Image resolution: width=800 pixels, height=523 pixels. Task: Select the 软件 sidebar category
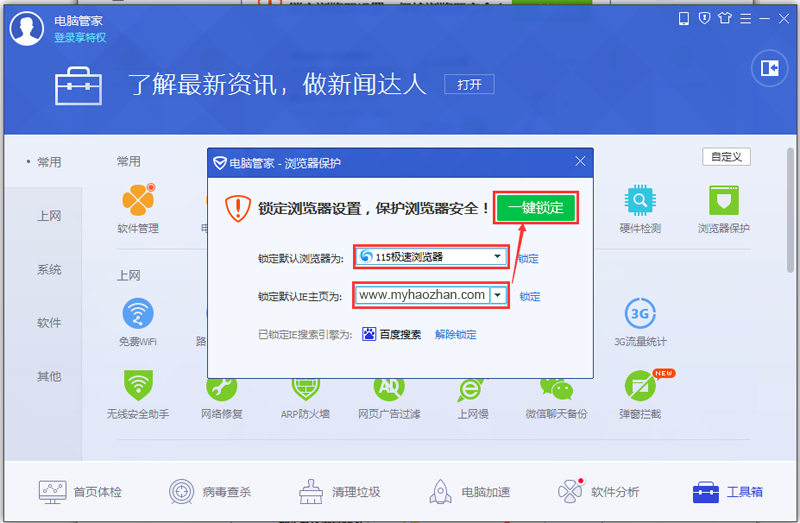(x=49, y=322)
